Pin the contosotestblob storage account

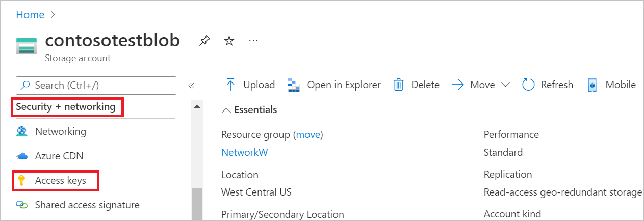204,41
